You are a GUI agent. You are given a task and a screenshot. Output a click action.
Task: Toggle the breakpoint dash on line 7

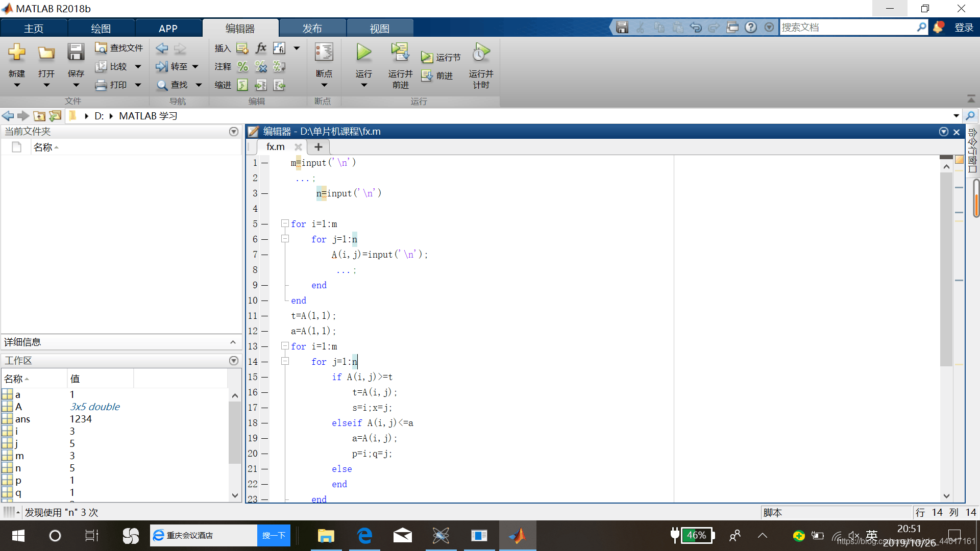(x=264, y=255)
